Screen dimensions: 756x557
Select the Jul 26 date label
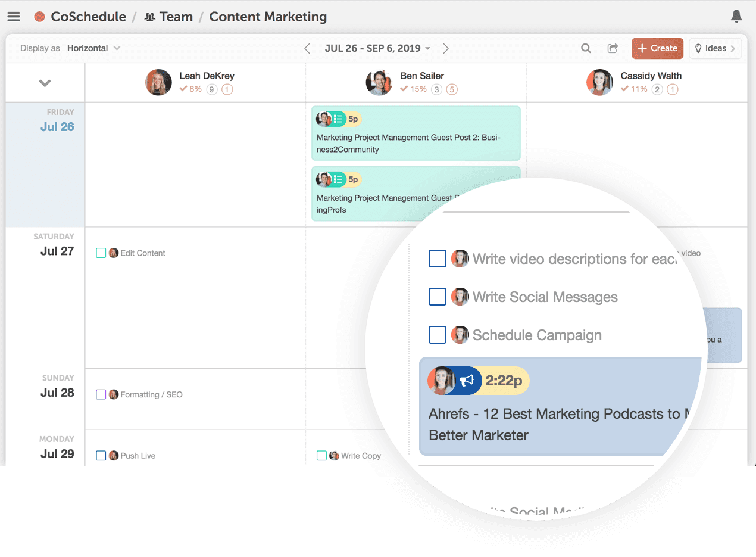57,126
